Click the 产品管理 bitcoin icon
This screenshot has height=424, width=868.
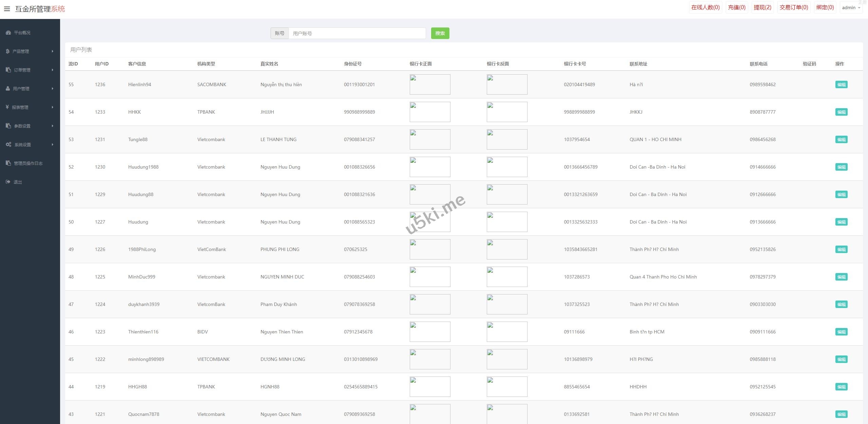coord(7,51)
